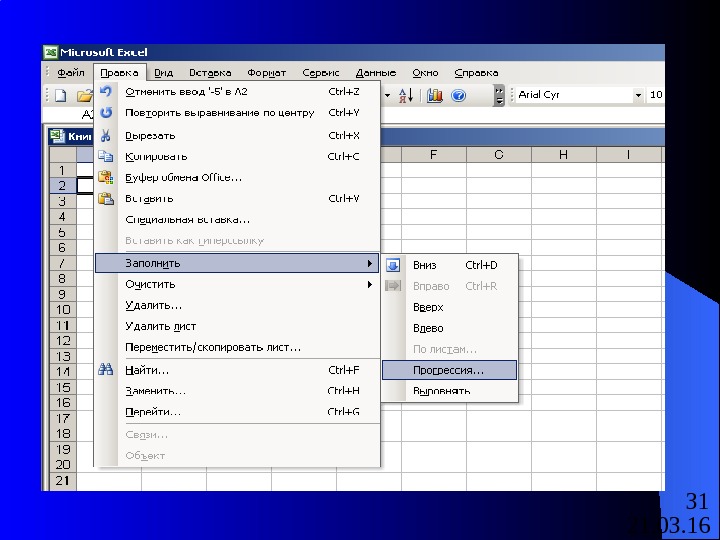This screenshot has width=720, height=540.
Task: Choose Перейти... menu entry
Action: click(x=237, y=412)
